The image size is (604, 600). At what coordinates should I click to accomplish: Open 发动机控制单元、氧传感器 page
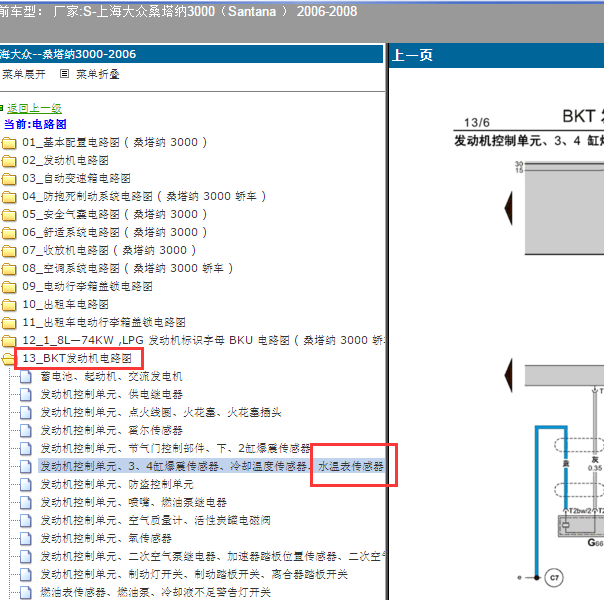[x=106, y=538]
